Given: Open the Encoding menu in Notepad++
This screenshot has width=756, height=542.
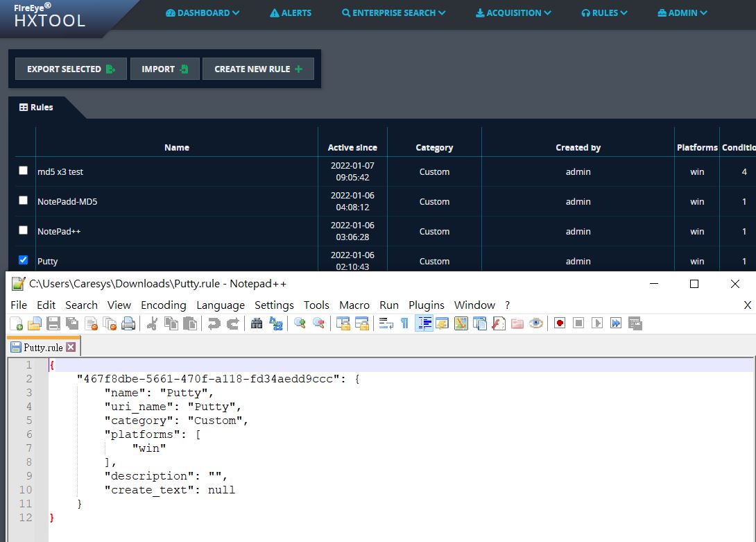Looking at the screenshot, I should 163,305.
